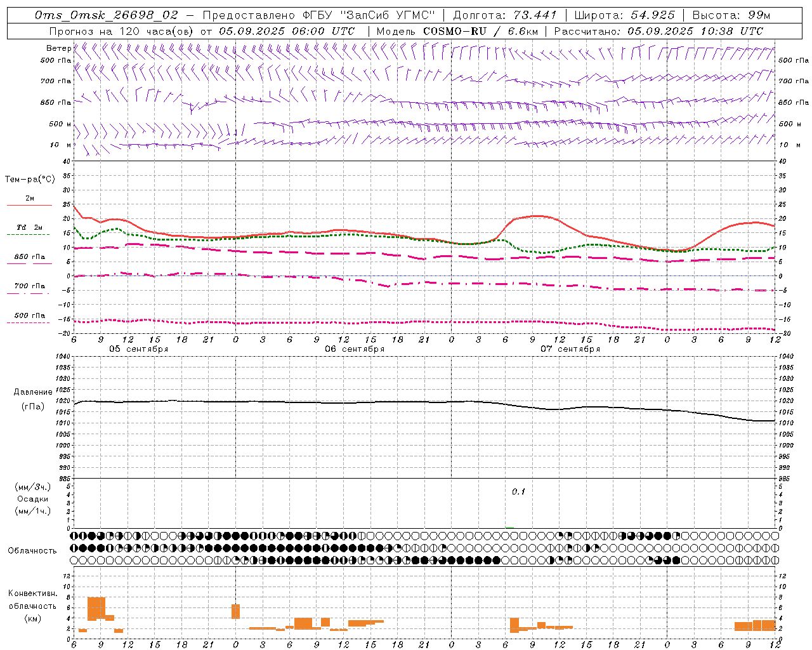Click the (мм/3ч.) precipitation unit label
This screenshot has height=650, width=812.
33,487
